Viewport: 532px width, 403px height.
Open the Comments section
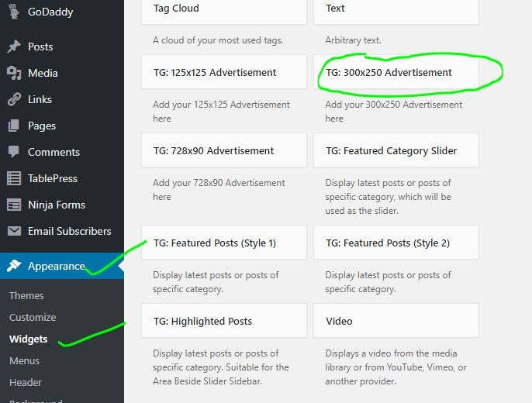[x=62, y=152]
